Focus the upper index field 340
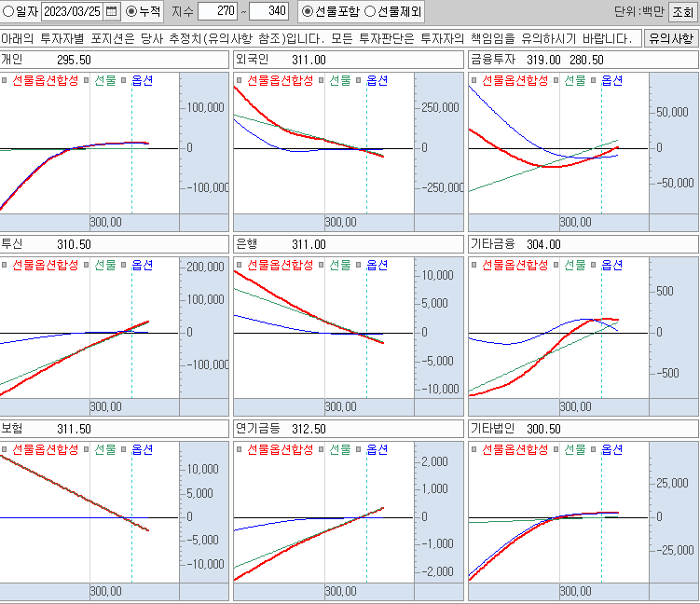The height and width of the screenshot is (604, 700). (268, 11)
